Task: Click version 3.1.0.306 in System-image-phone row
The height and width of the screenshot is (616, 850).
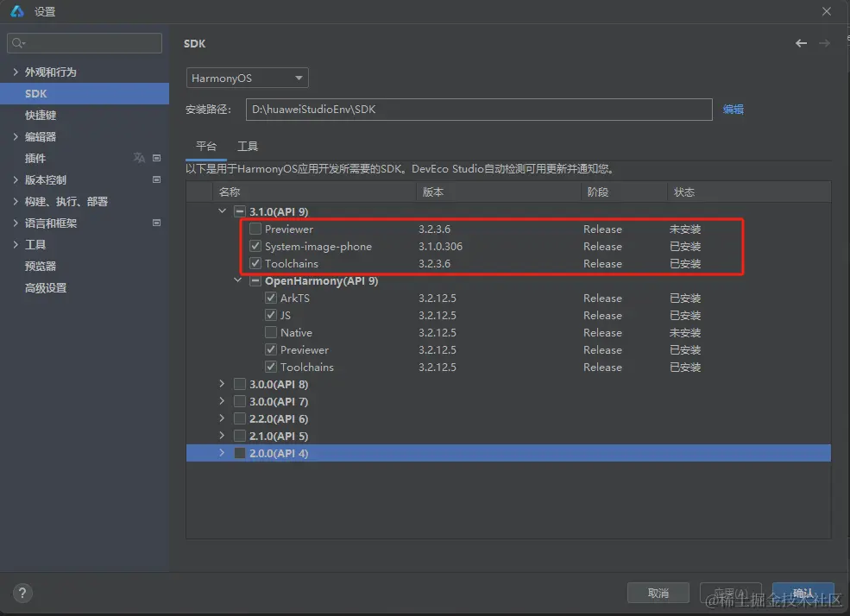Action: 440,246
